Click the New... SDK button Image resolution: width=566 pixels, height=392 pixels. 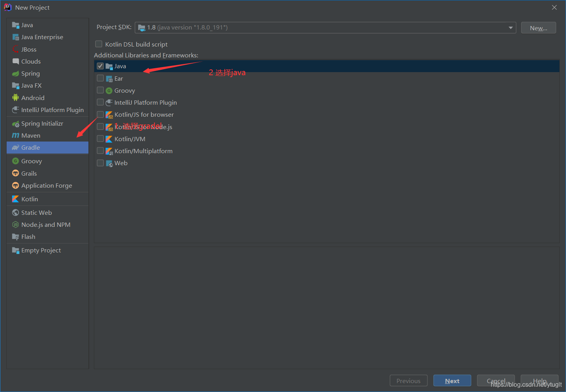pyautogui.click(x=538, y=28)
